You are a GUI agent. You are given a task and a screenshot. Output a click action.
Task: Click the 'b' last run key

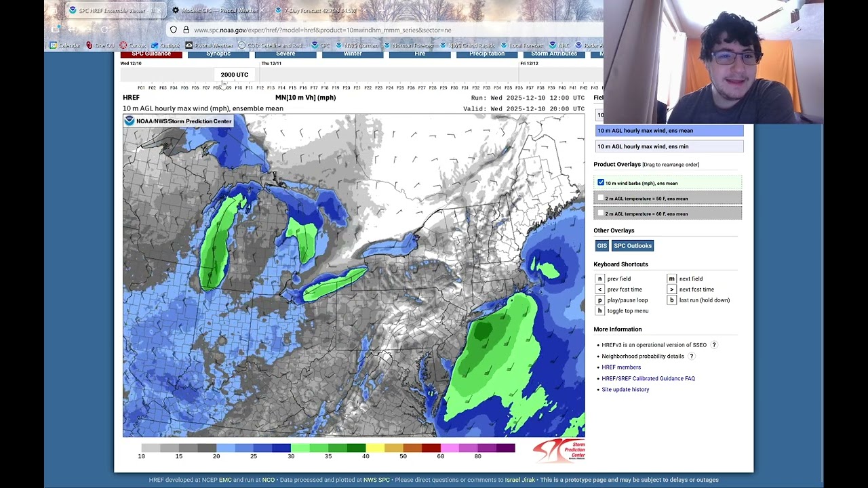point(671,300)
